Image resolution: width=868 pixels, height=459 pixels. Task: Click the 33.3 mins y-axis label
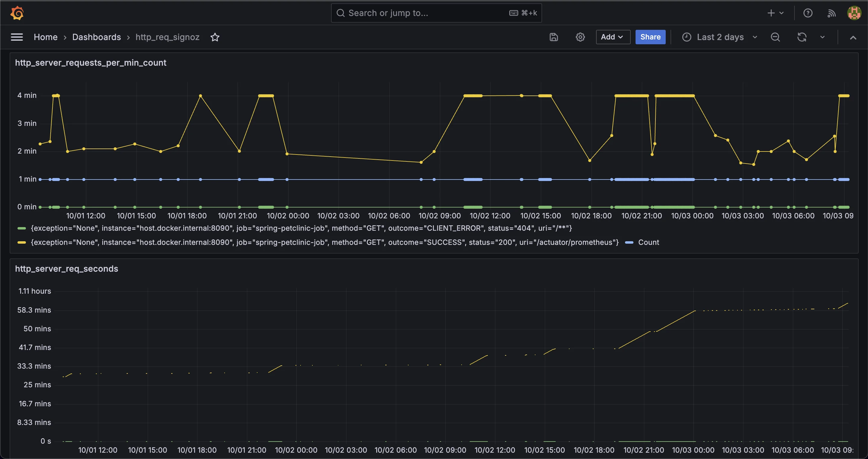tap(34, 366)
